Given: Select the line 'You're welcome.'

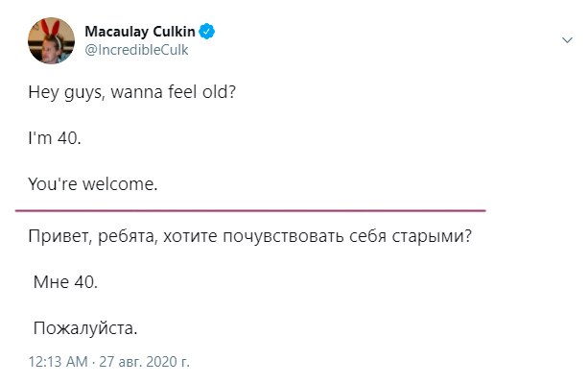Looking at the screenshot, I should pos(93,184).
